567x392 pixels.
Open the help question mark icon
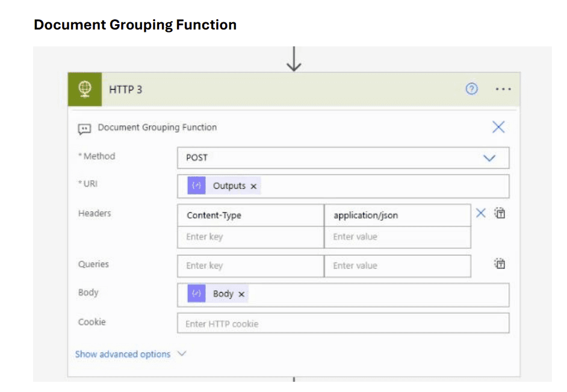click(471, 89)
